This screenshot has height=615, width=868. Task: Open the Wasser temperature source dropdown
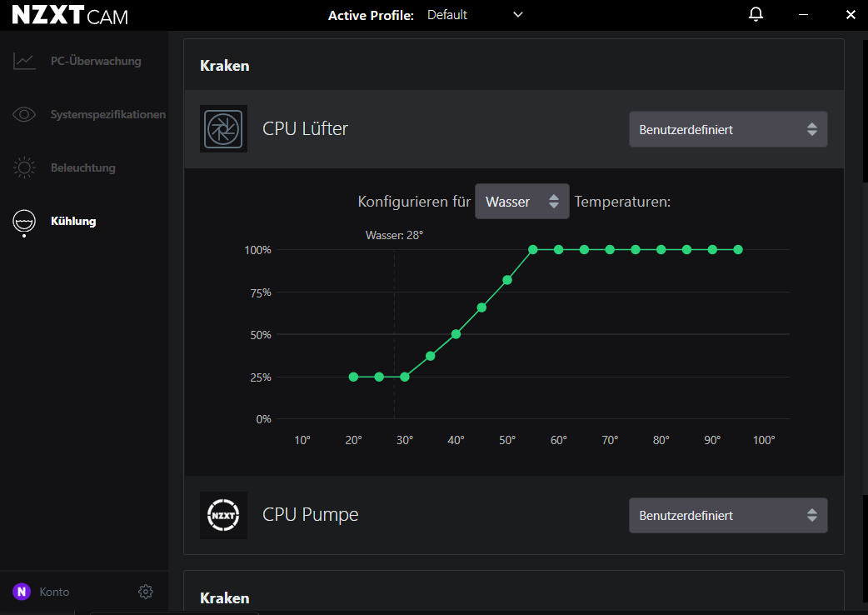(x=522, y=202)
